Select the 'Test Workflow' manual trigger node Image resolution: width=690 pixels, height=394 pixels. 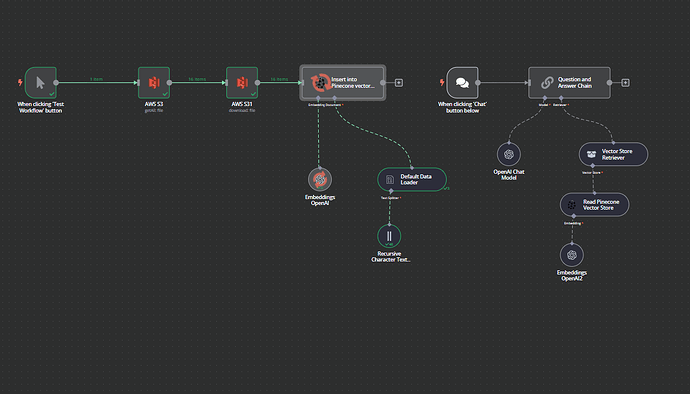40,82
